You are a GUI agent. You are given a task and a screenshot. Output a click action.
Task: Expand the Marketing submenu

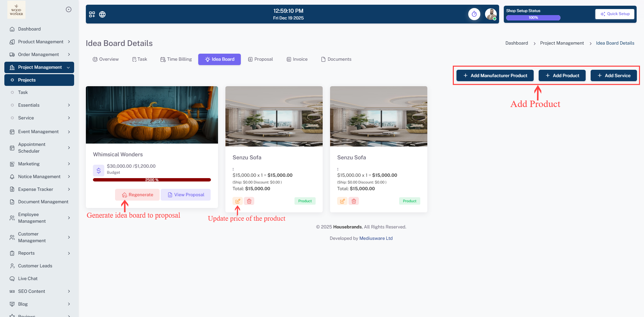[40, 164]
